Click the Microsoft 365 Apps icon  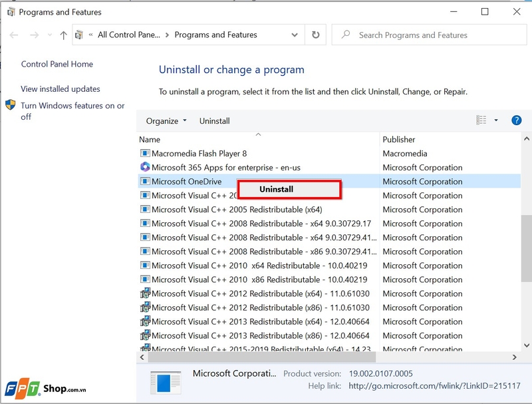(x=145, y=166)
